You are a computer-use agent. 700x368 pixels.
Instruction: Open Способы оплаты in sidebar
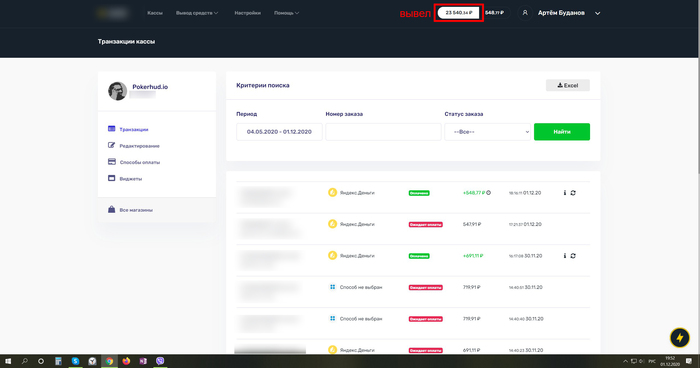140,162
